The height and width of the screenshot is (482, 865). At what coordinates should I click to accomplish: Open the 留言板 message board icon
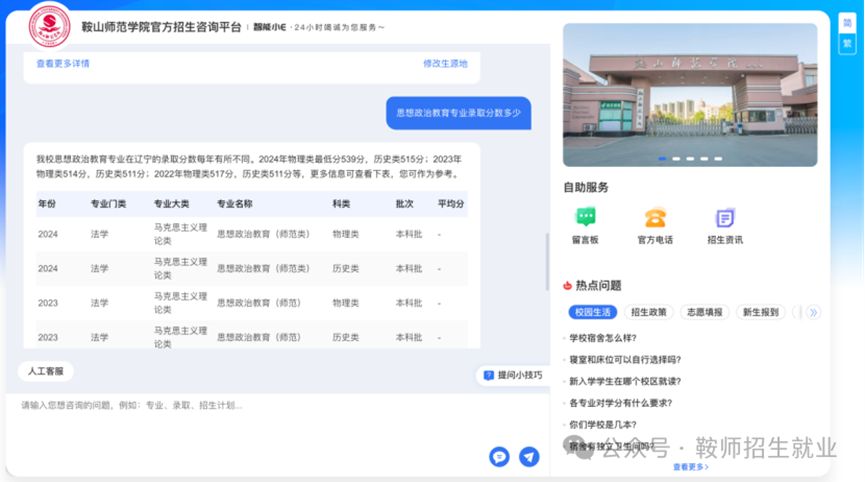tap(585, 218)
